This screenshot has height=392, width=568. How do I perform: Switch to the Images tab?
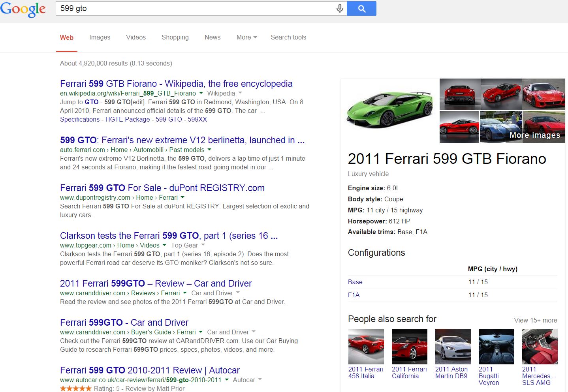pos(100,38)
